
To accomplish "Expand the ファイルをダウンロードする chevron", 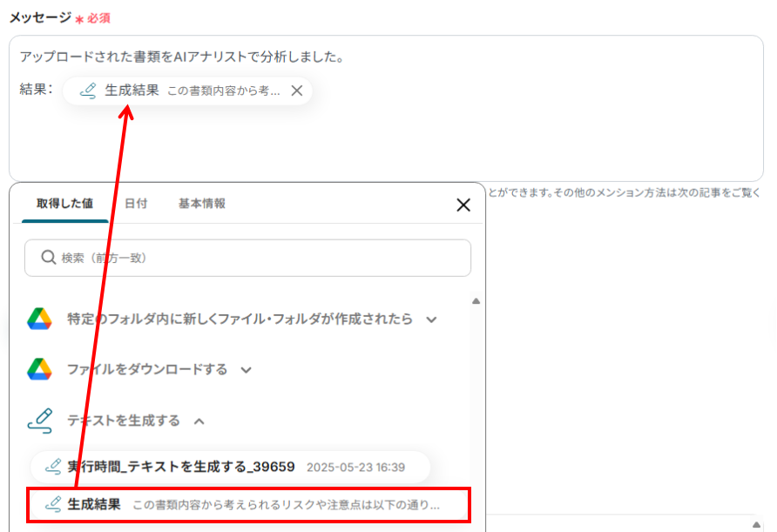I will 247,370.
